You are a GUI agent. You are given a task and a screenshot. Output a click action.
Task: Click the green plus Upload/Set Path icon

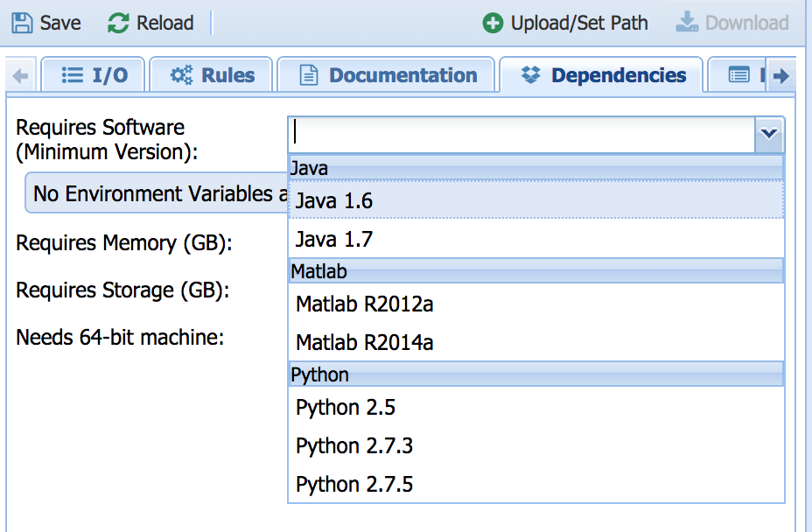(x=493, y=23)
